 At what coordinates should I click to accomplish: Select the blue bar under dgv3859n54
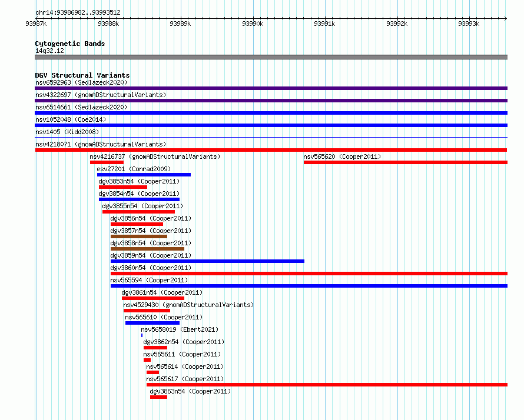point(207,261)
